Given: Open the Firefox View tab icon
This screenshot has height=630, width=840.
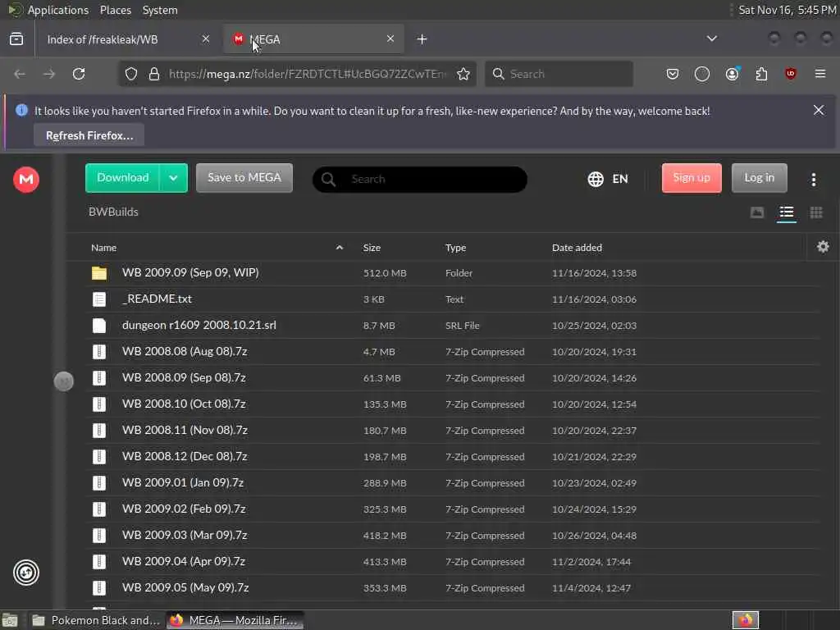Looking at the screenshot, I should pyautogui.click(x=16, y=39).
